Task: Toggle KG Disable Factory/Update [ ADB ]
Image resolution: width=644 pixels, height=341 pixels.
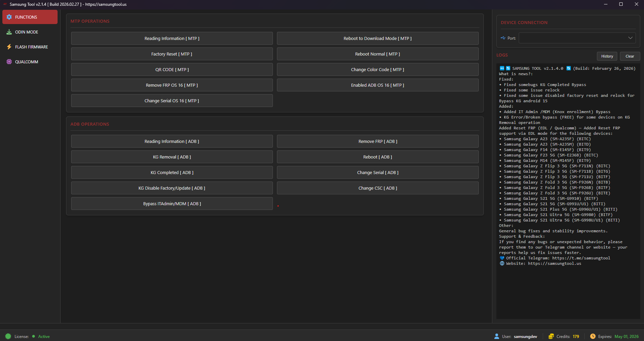Action: click(x=172, y=188)
